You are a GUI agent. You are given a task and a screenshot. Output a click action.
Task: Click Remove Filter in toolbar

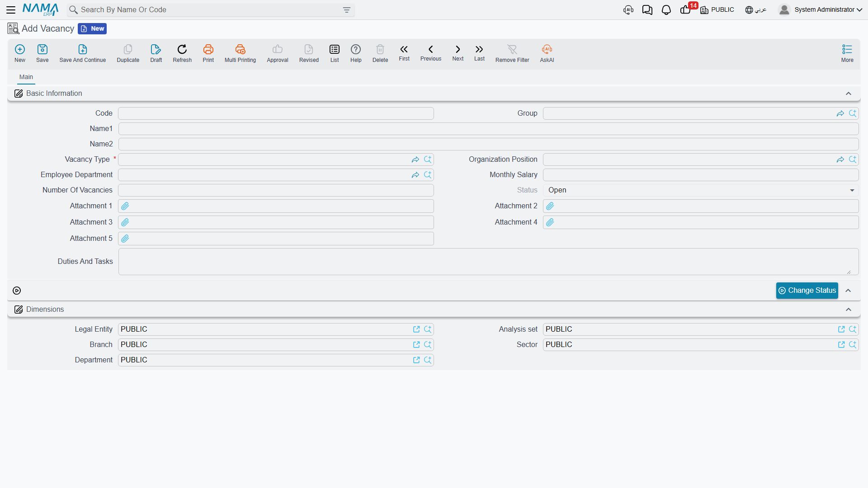(512, 53)
